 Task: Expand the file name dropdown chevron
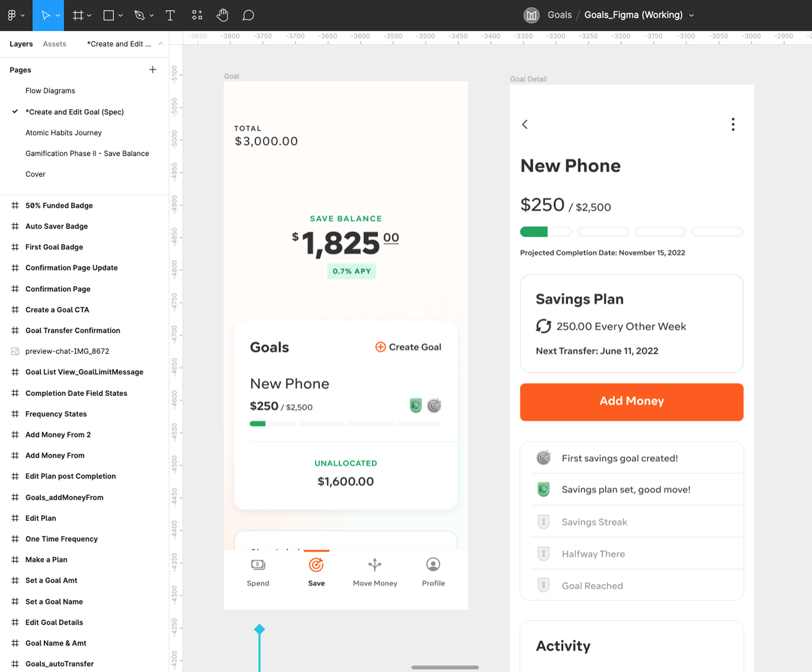[692, 16]
